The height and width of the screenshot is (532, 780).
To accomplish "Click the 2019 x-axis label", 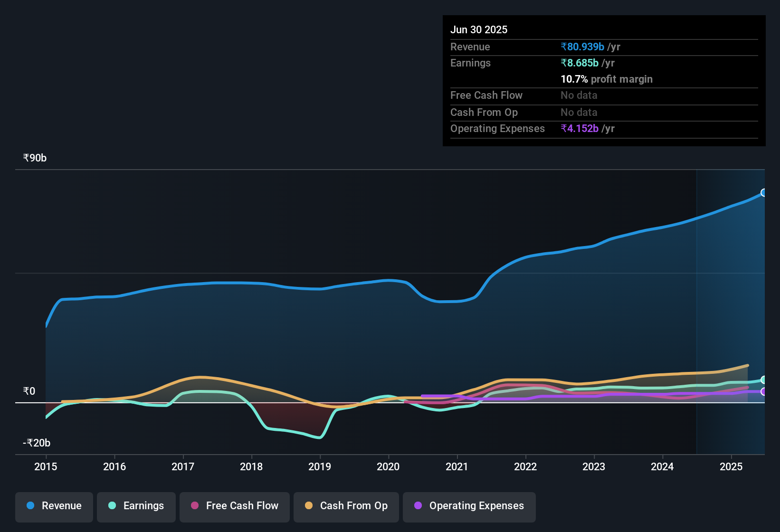I will [320, 466].
